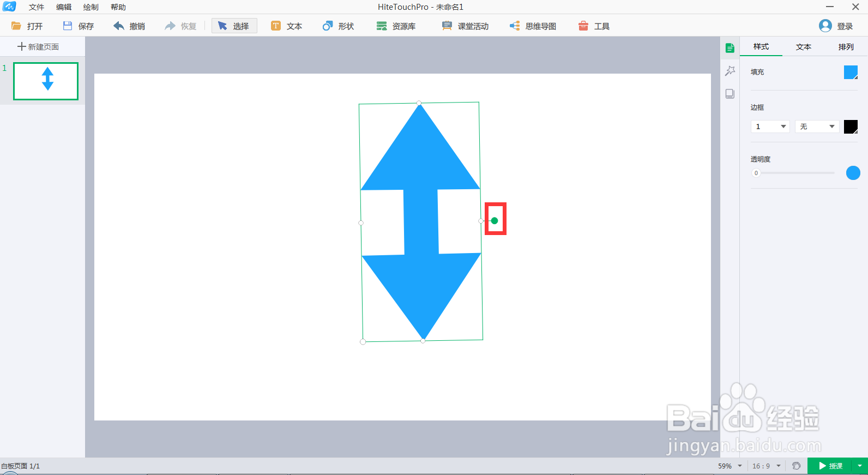868x475 pixels.
Task: Select the blue double-arrow shape on canvas
Action: (421, 222)
